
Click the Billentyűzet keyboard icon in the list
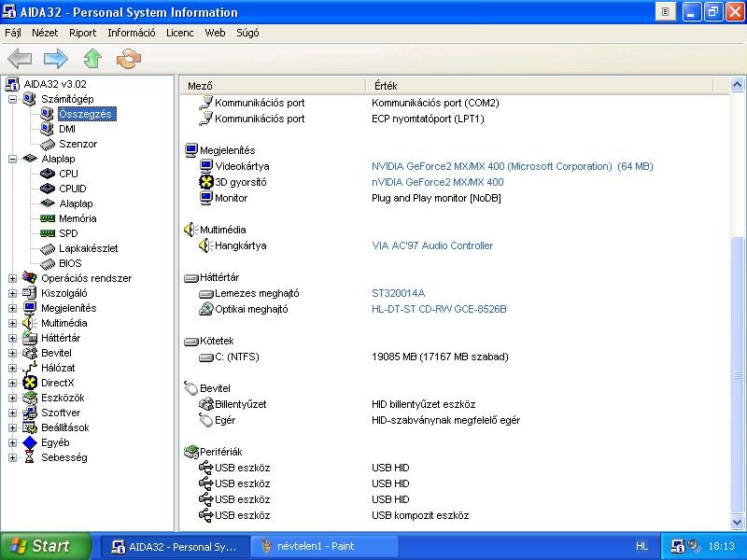click(x=205, y=404)
